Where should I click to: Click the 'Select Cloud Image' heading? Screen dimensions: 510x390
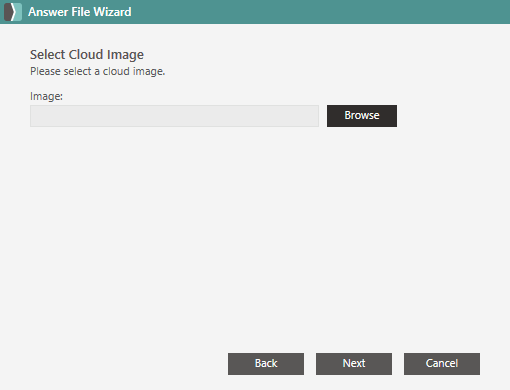pyautogui.click(x=87, y=55)
